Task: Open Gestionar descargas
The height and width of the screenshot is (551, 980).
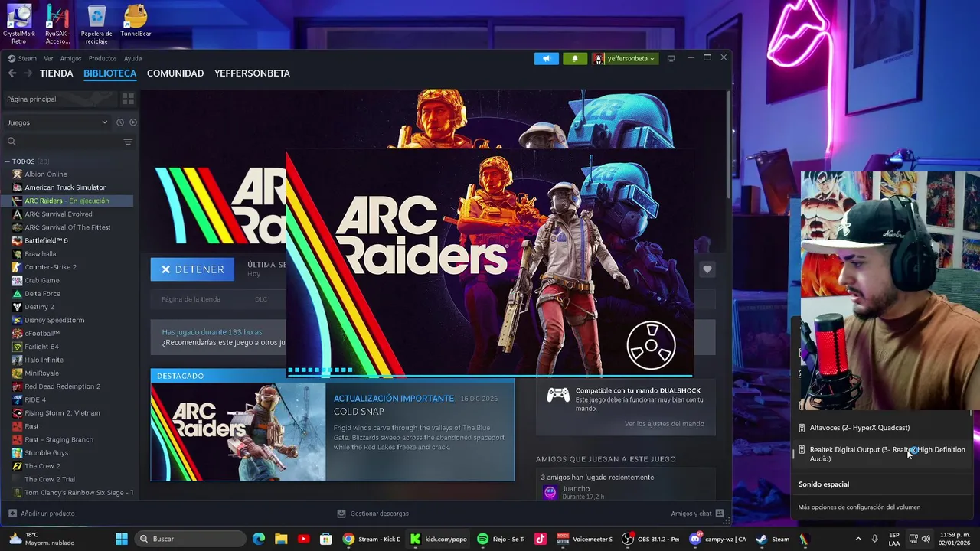Action: coord(374,514)
